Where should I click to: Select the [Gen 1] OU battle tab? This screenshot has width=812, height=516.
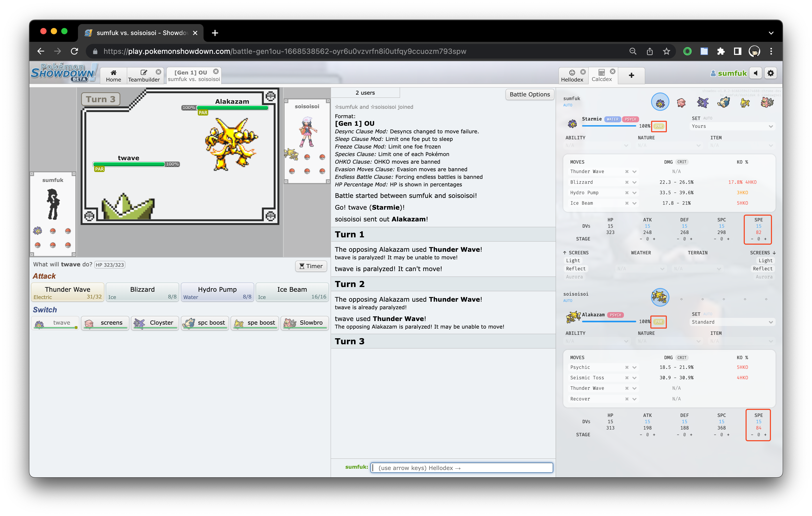[194, 76]
